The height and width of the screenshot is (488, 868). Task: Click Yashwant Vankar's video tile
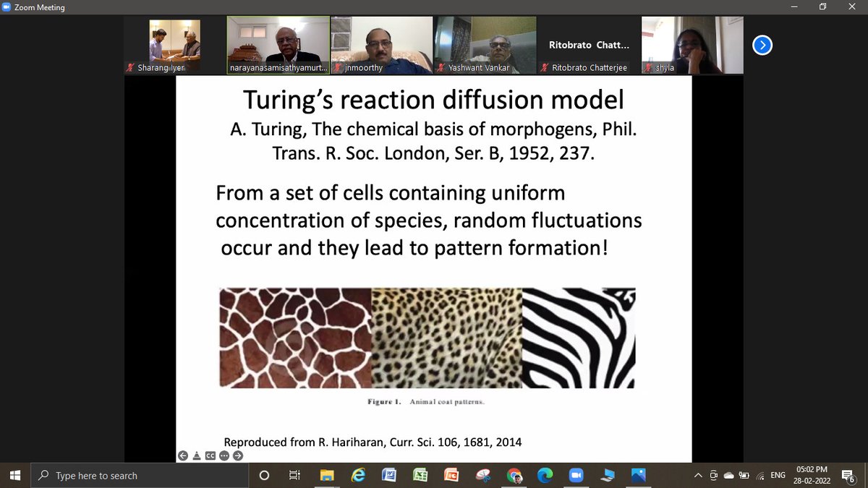[x=485, y=45]
